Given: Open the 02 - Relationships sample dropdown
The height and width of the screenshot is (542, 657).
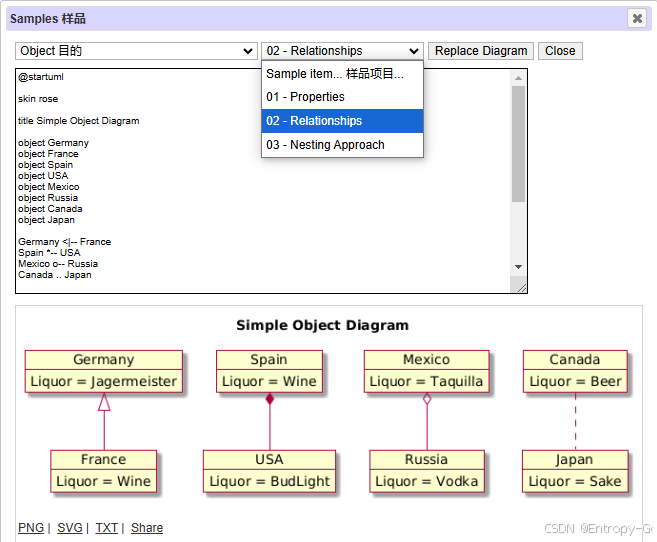Looking at the screenshot, I should (x=342, y=51).
